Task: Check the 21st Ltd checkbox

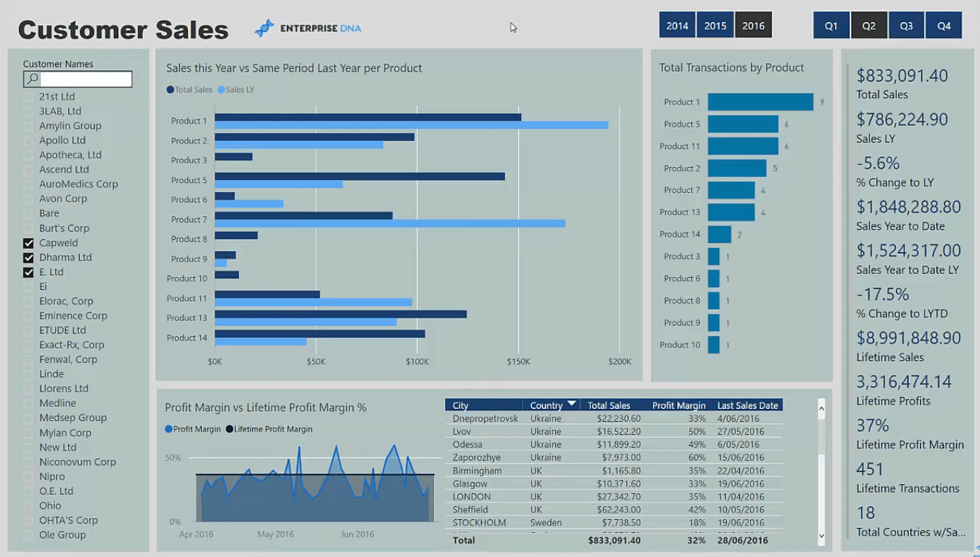Action: (28, 96)
